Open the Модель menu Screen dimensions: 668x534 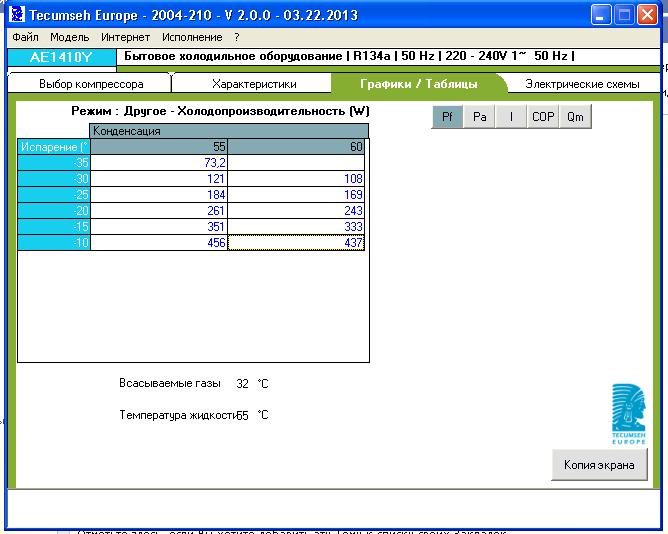(x=69, y=37)
